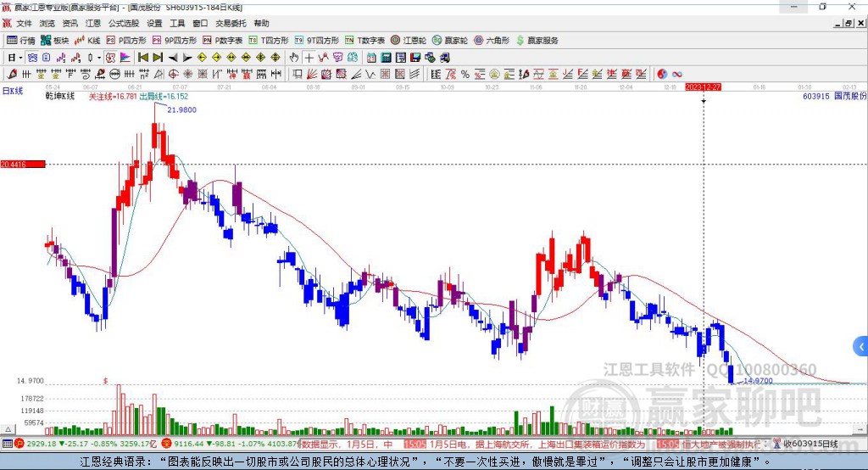Open the T四方形 tool
868x470 pixels.
pyautogui.click(x=269, y=41)
